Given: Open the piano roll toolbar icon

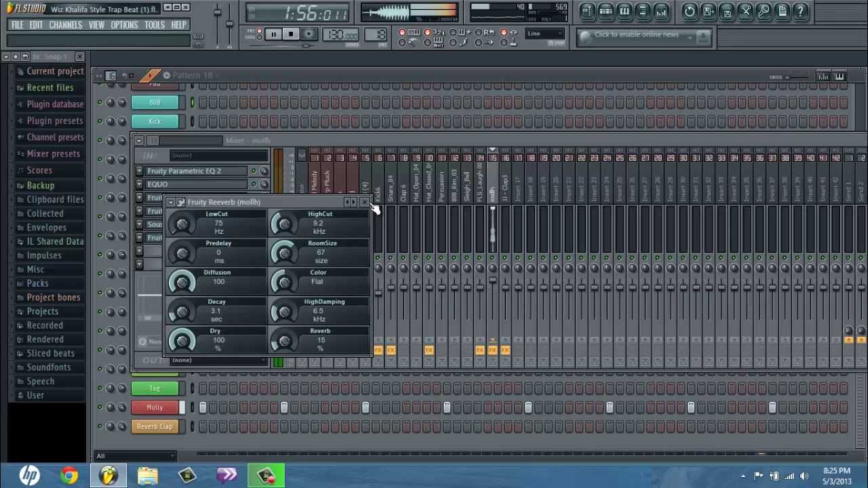Looking at the screenshot, I should pyautogui.click(x=624, y=11).
